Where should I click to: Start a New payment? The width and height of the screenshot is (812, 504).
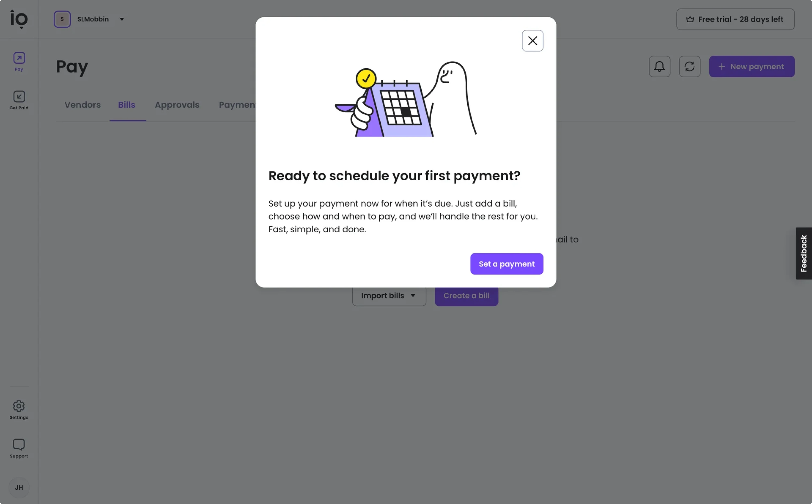point(751,66)
